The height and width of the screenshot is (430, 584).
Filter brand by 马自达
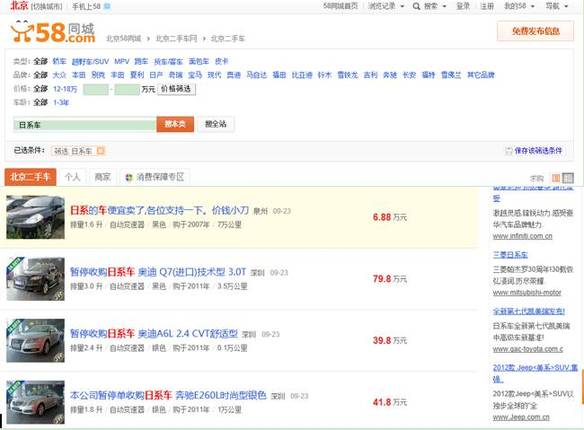[257, 75]
